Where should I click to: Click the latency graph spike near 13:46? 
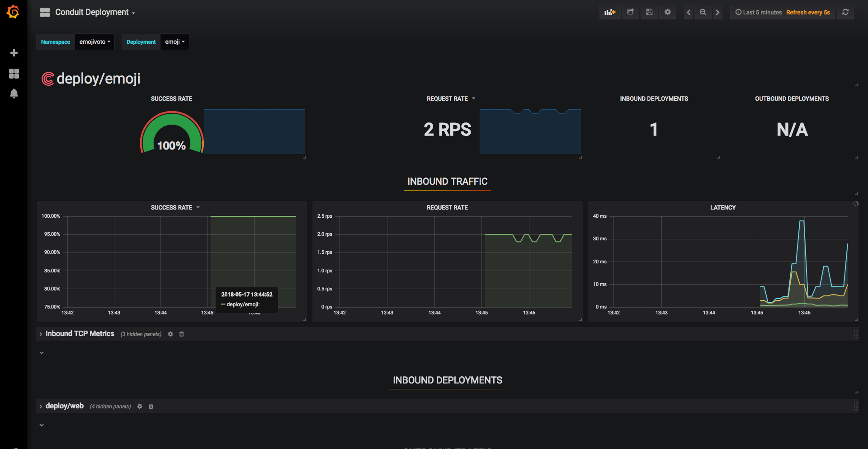pos(802,221)
